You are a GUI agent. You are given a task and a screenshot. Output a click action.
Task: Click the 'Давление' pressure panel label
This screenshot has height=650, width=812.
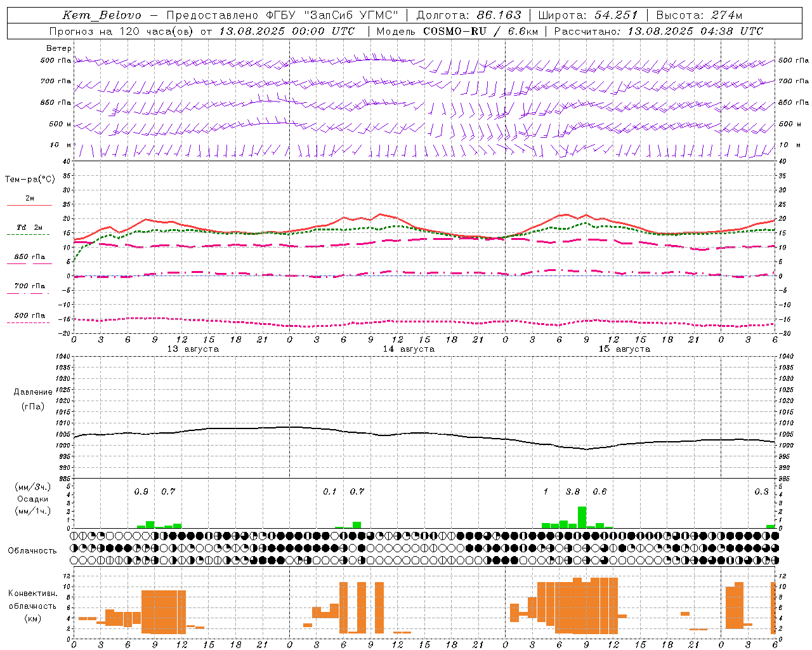(x=32, y=392)
